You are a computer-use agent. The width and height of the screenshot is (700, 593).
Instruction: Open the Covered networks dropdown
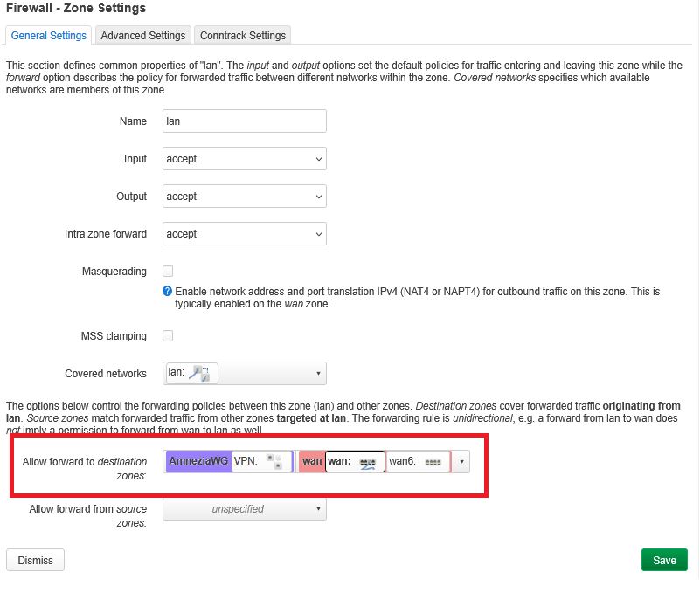[x=317, y=374]
